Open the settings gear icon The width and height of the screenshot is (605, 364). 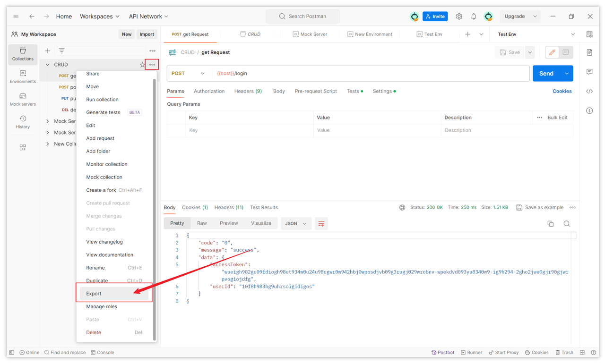459,16
